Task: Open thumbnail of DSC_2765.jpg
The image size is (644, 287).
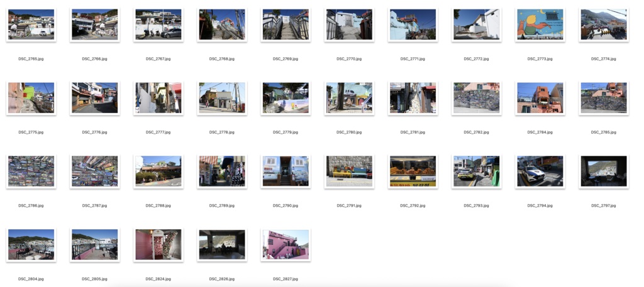Action: [x=31, y=24]
